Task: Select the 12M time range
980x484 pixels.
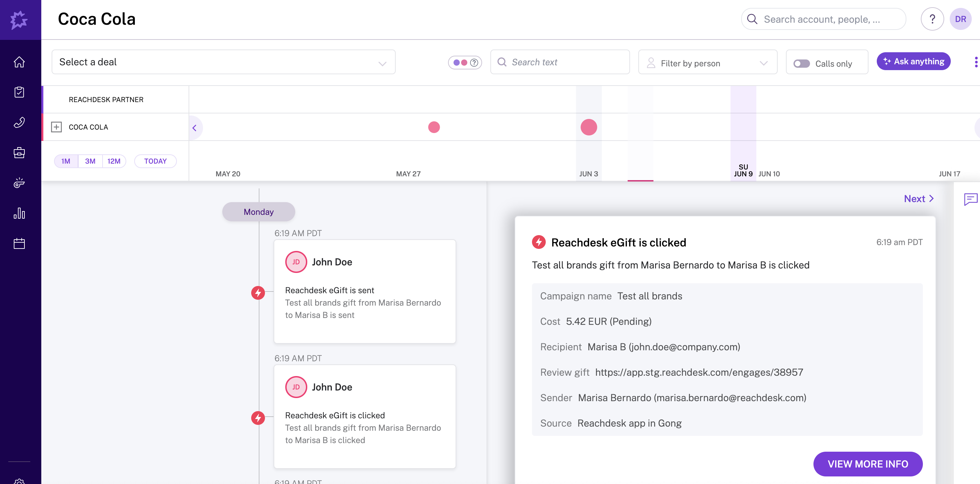Action: tap(114, 161)
